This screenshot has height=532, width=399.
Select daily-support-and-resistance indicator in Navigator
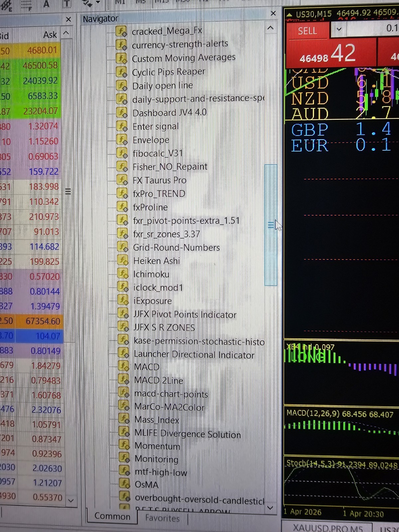click(x=198, y=99)
